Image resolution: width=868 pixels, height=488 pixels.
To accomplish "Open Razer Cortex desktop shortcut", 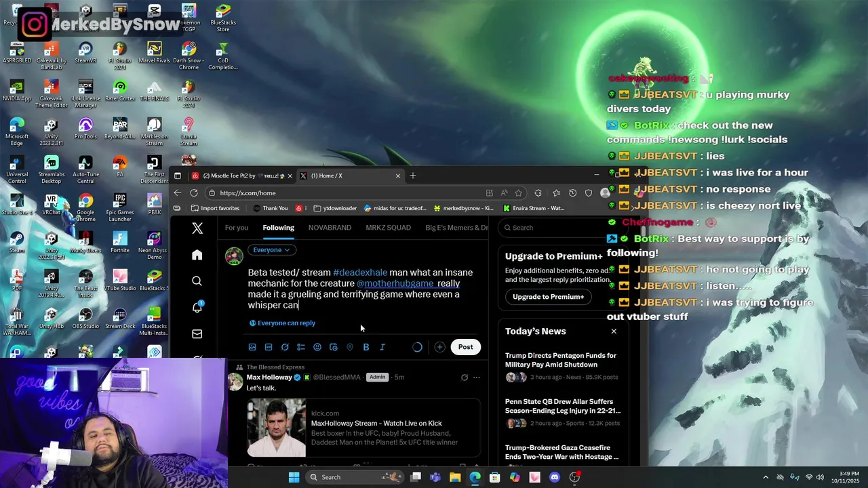I will (x=120, y=92).
